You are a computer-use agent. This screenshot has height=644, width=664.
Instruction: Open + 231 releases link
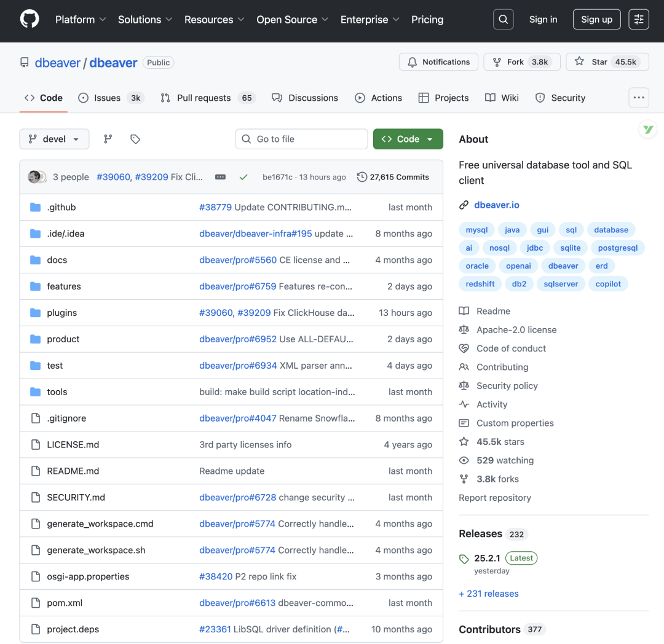pyautogui.click(x=489, y=594)
